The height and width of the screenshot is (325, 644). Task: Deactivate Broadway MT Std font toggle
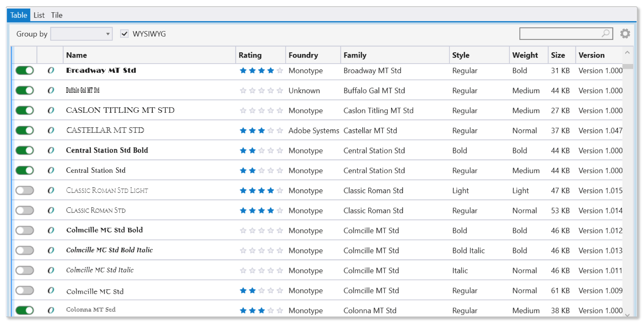(25, 70)
